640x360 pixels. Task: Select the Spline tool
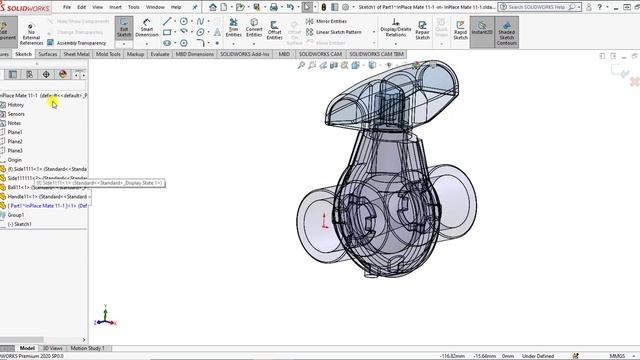point(200,21)
